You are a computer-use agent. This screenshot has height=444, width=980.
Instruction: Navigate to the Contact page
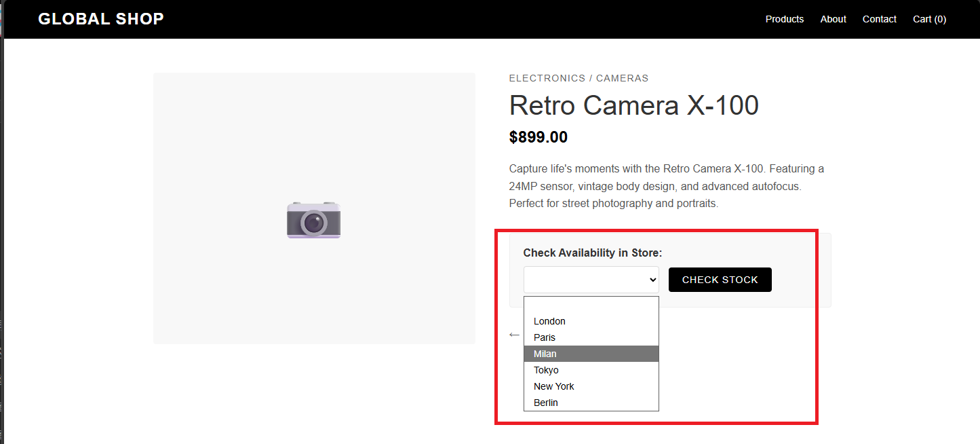(x=879, y=19)
